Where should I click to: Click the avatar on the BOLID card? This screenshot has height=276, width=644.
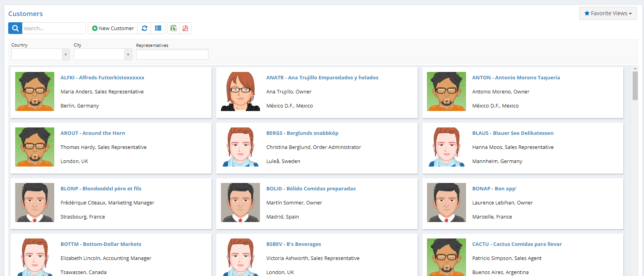[240, 203]
